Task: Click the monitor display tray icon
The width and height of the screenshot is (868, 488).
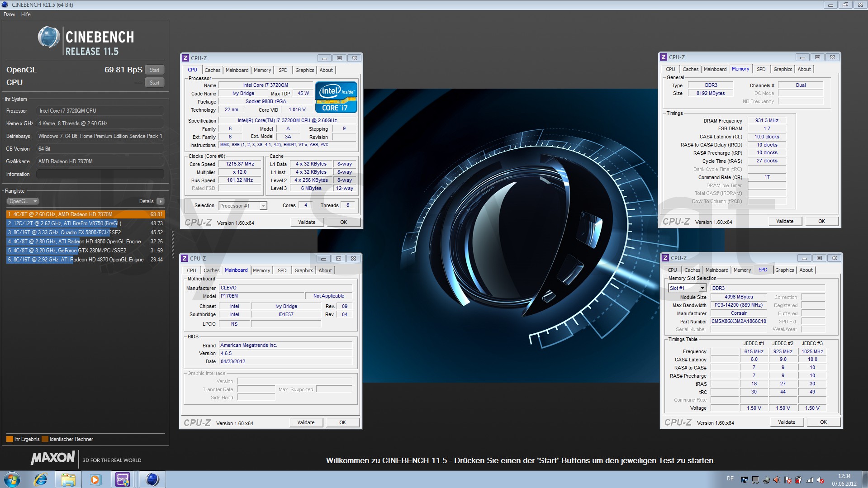Action: point(744,480)
